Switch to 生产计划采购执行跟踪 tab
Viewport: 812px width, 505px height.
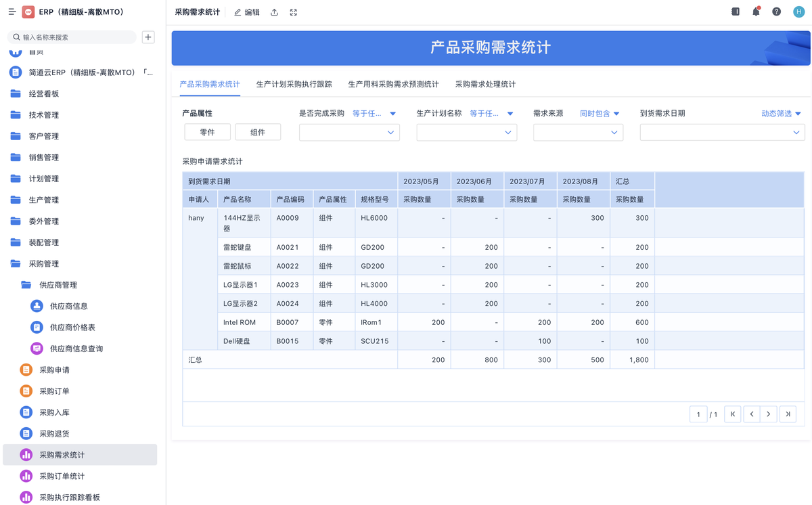tap(294, 85)
